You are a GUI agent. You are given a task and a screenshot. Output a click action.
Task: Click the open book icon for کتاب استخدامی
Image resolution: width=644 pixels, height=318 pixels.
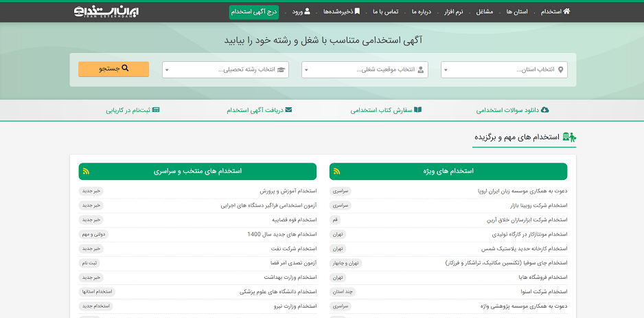click(417, 110)
